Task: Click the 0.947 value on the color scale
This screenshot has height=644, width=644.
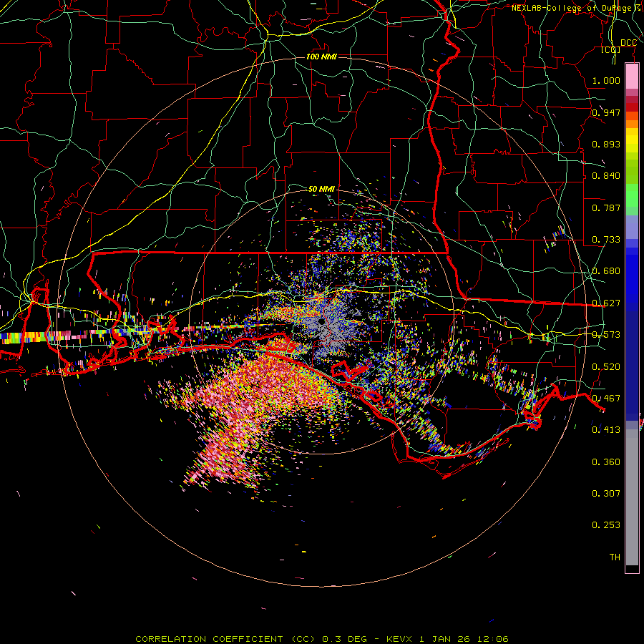Action: pos(606,112)
